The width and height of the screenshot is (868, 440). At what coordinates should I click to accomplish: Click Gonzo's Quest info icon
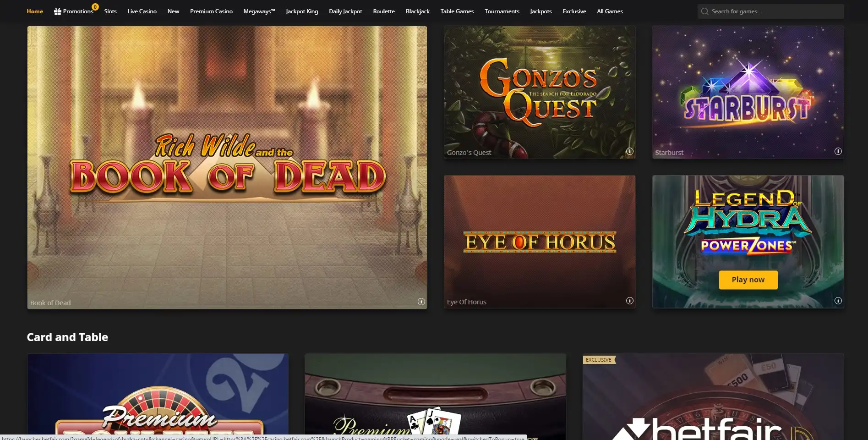[x=629, y=150]
